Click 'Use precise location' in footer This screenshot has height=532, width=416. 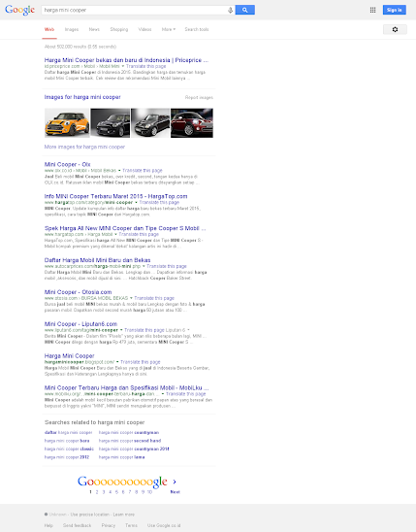coord(90,515)
